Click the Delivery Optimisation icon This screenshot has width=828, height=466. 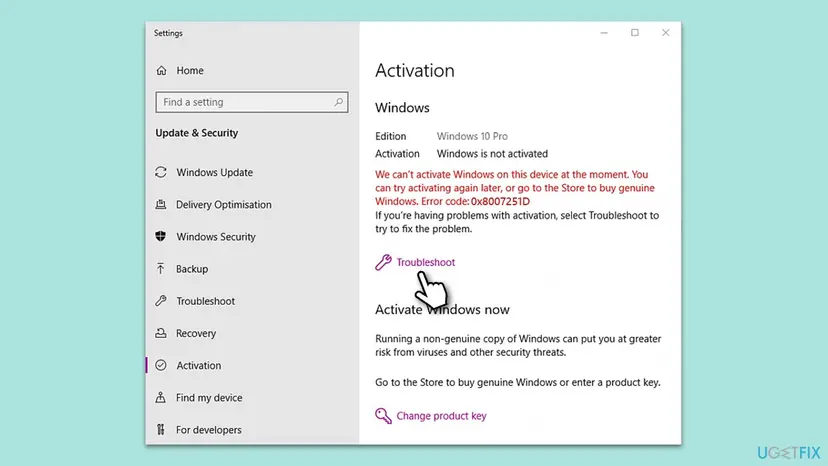pos(161,204)
